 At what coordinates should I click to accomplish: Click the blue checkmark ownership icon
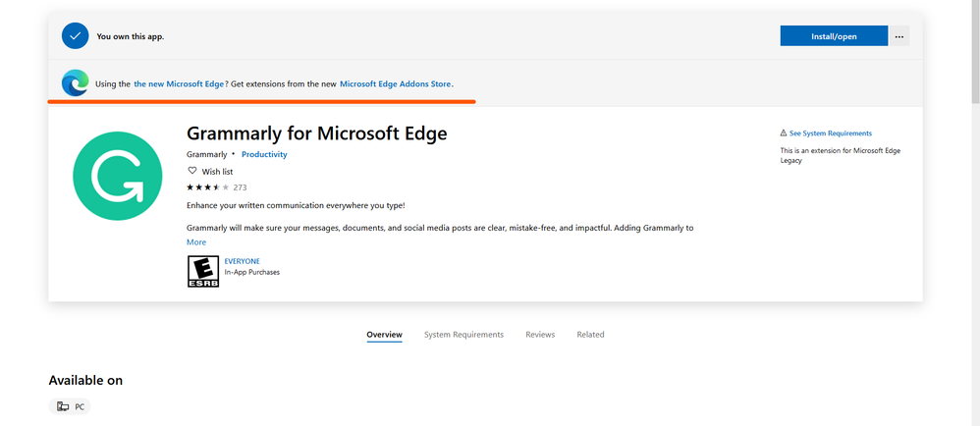76,36
